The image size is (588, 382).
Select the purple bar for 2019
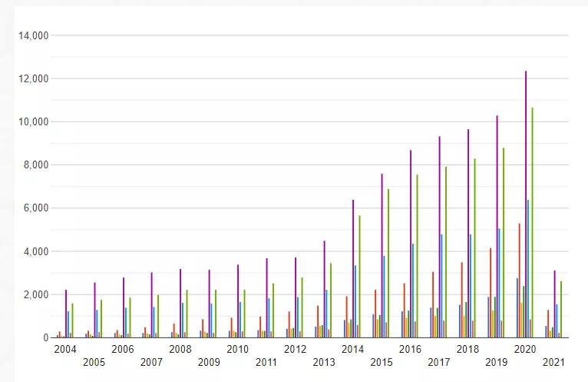(x=497, y=227)
